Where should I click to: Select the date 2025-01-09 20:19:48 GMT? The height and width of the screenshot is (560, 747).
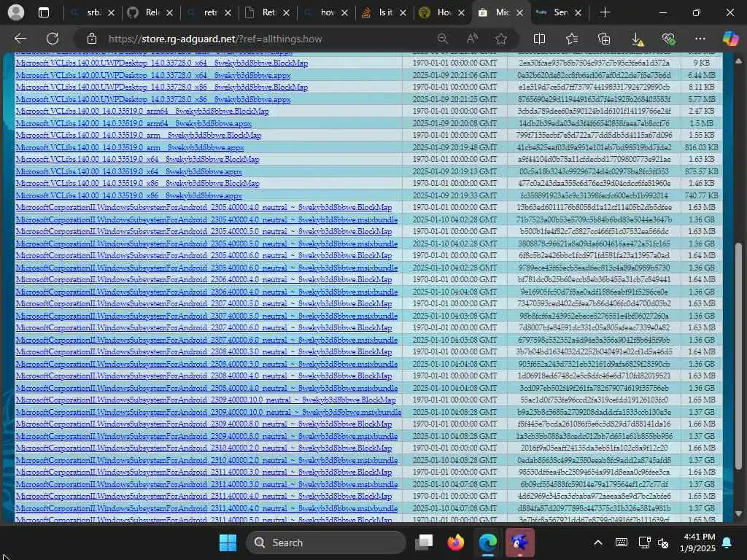454,147
